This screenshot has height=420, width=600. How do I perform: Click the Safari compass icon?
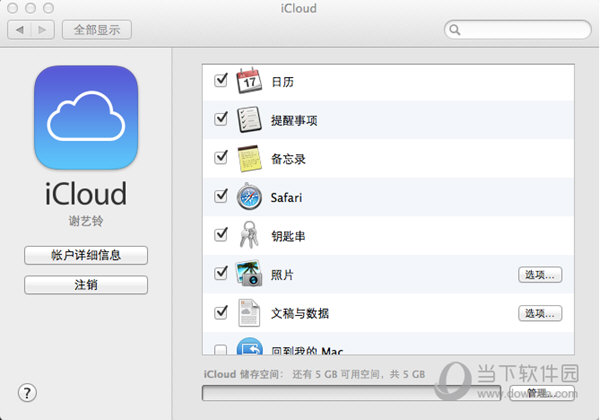249,197
